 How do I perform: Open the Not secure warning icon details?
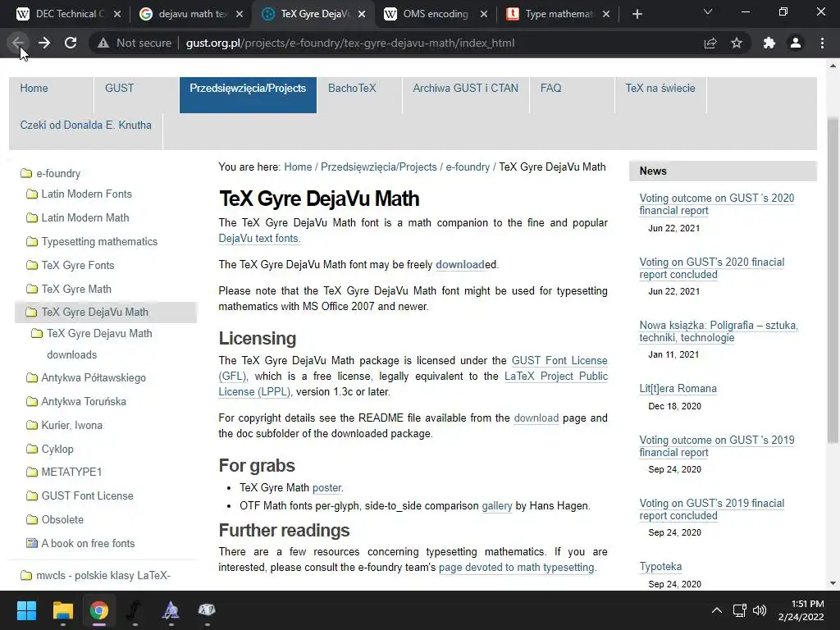click(x=103, y=43)
